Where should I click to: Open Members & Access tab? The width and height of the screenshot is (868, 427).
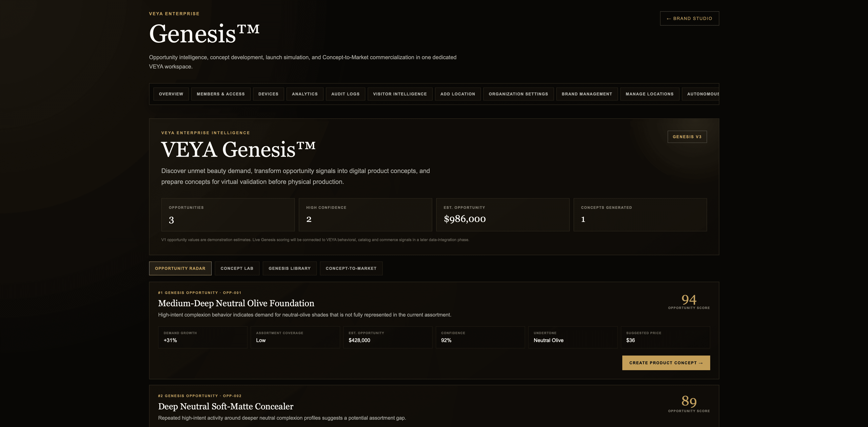coord(221,94)
